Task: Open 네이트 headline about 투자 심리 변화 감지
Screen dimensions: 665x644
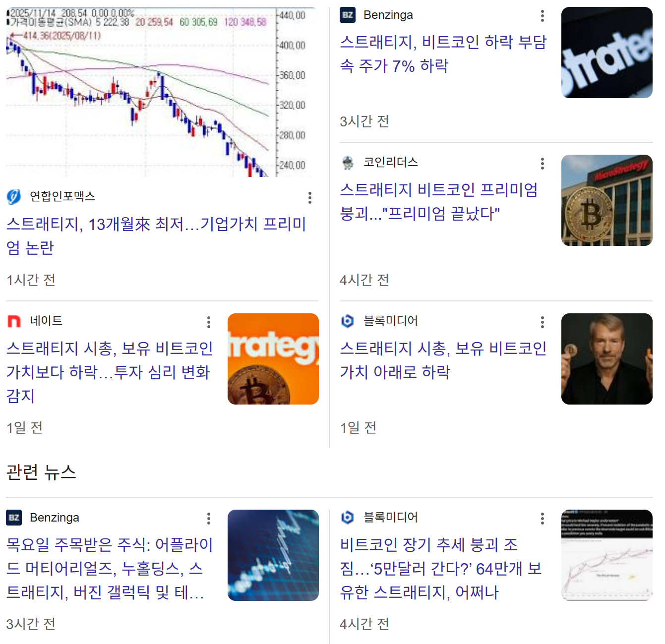Action: [x=110, y=372]
